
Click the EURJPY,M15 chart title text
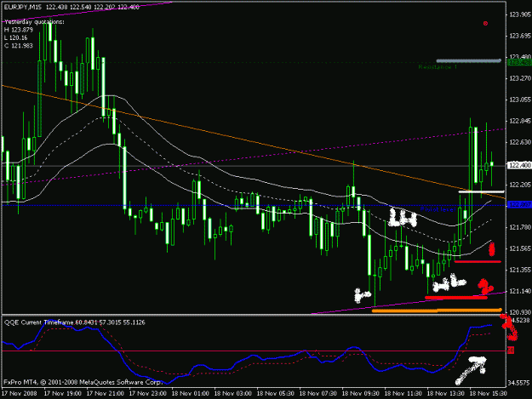(x=23, y=7)
